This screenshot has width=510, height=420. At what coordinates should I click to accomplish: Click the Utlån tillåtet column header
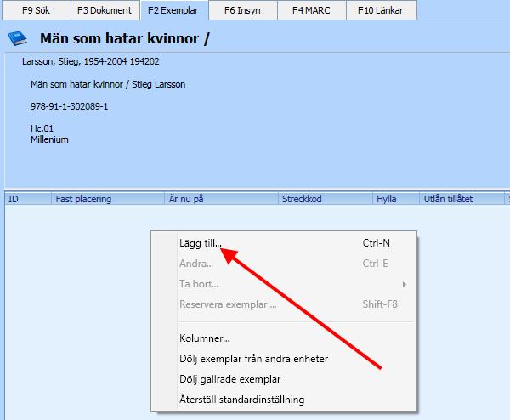(462, 199)
